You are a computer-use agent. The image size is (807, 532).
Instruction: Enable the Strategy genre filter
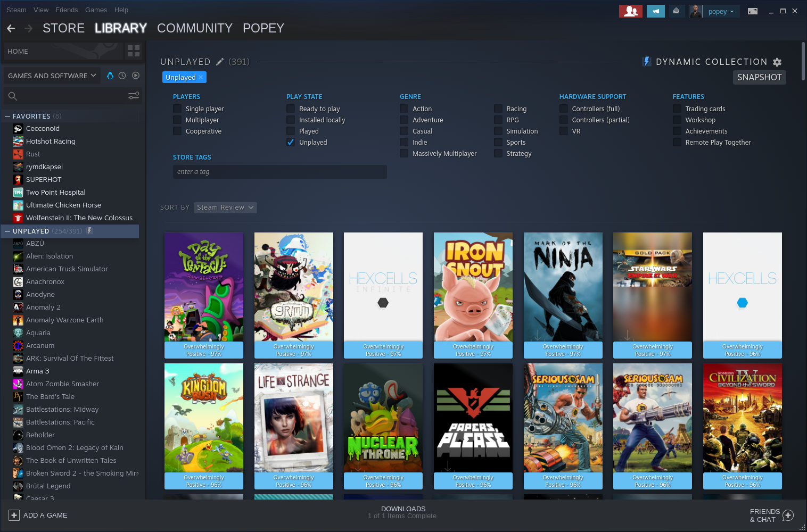click(498, 153)
